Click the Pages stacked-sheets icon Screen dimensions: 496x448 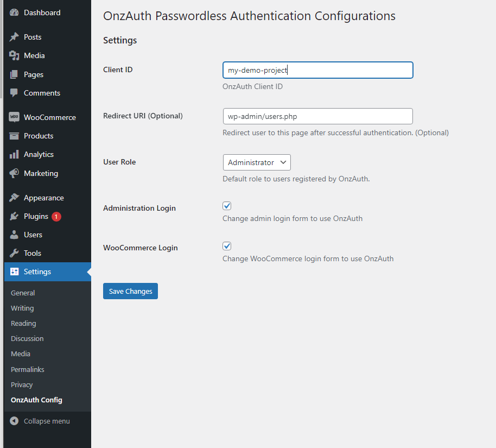14,74
